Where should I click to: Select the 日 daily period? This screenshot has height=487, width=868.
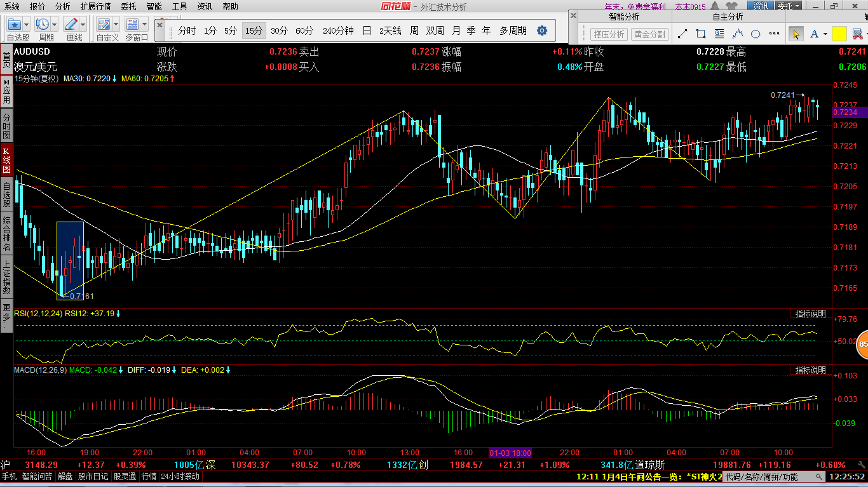pos(367,30)
